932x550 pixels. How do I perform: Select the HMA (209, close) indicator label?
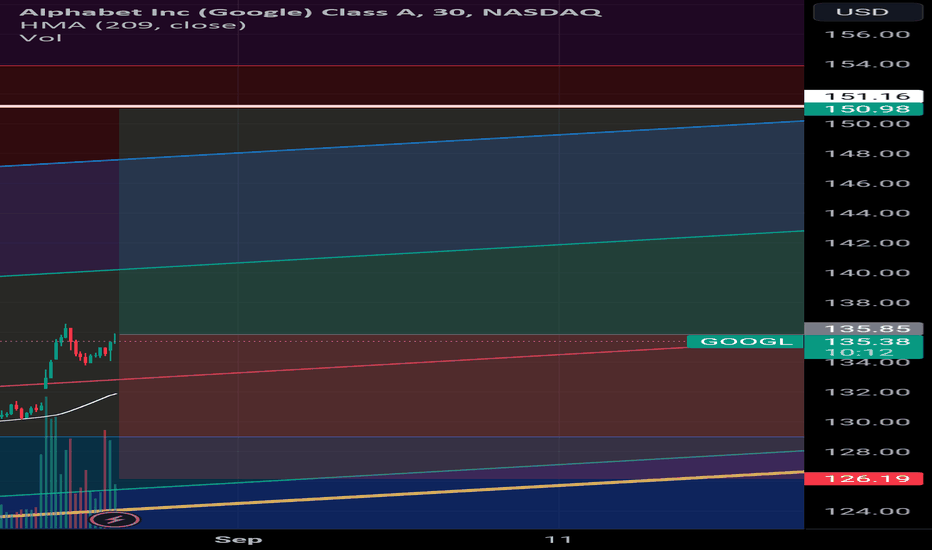pyautogui.click(x=133, y=25)
